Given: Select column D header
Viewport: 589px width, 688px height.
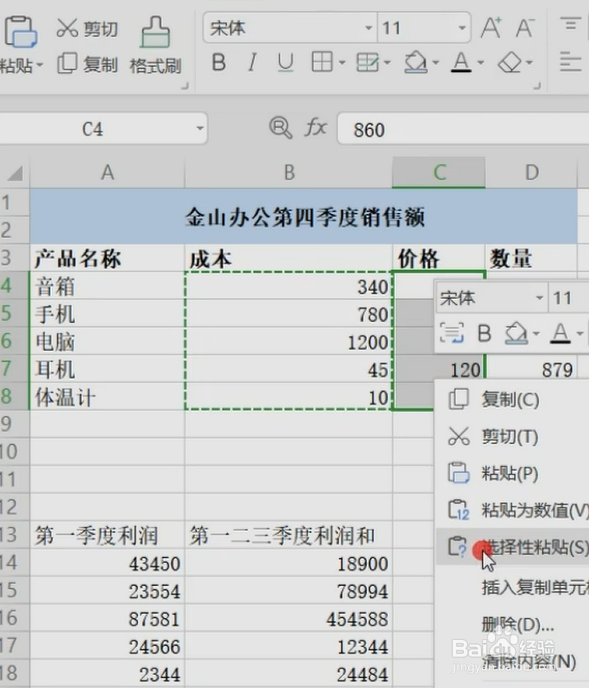Looking at the screenshot, I should (532, 173).
